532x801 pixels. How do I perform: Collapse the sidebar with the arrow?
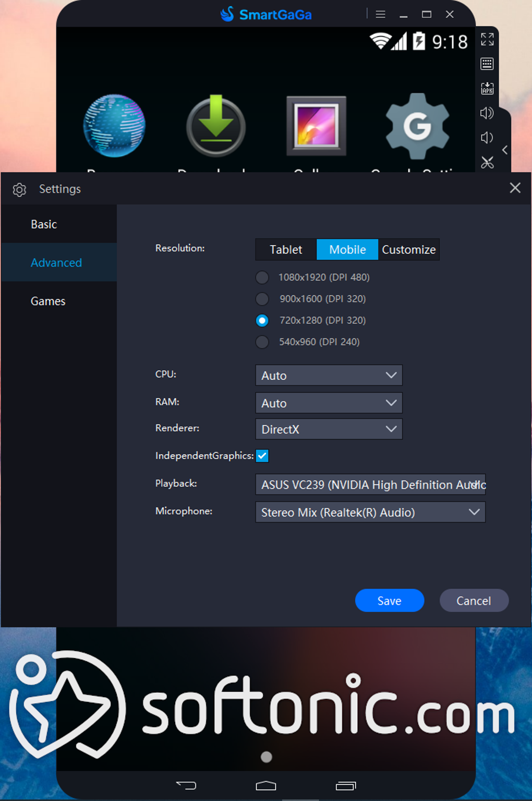[505, 150]
